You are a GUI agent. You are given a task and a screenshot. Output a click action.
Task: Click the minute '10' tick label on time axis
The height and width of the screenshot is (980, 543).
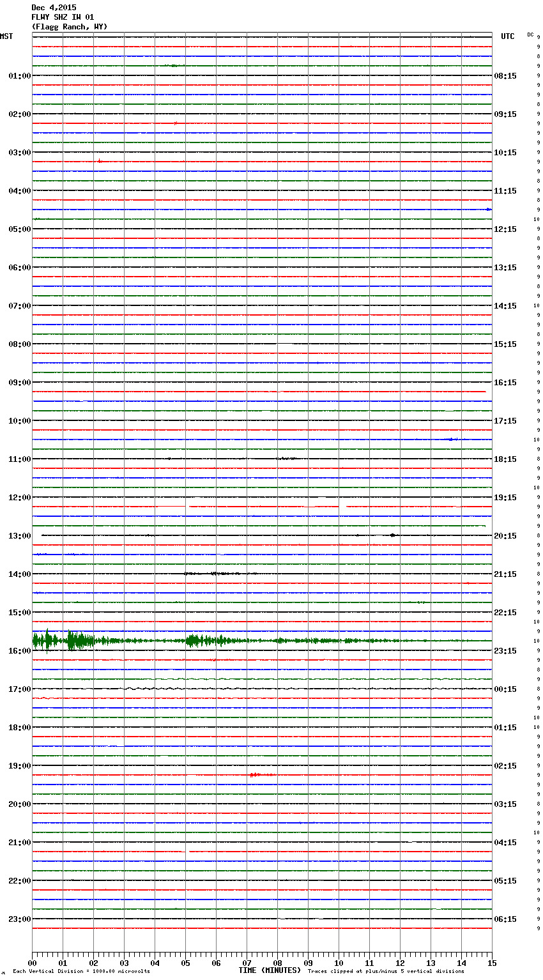point(339,963)
